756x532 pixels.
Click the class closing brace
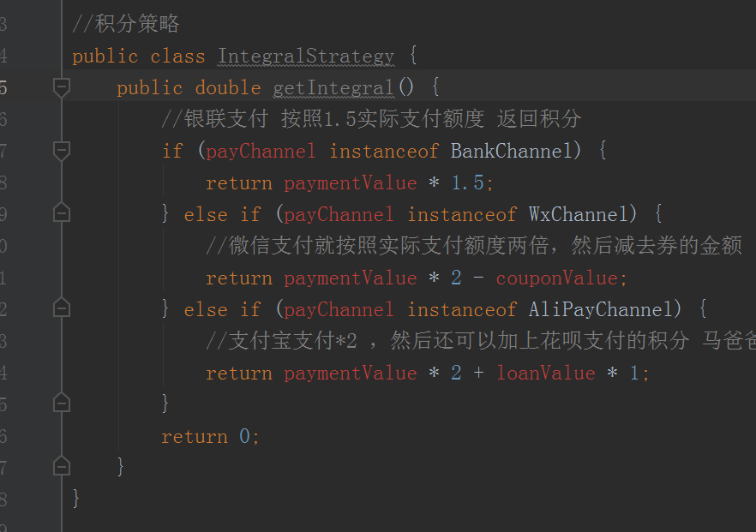[76, 499]
